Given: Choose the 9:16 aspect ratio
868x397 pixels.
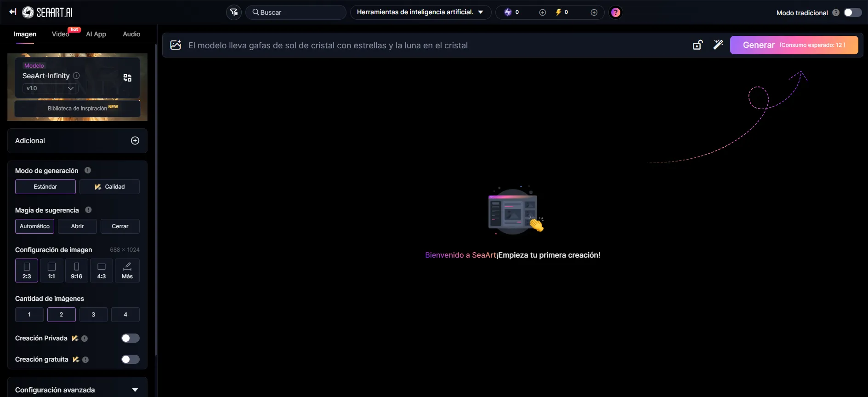Looking at the screenshot, I should click(x=76, y=270).
